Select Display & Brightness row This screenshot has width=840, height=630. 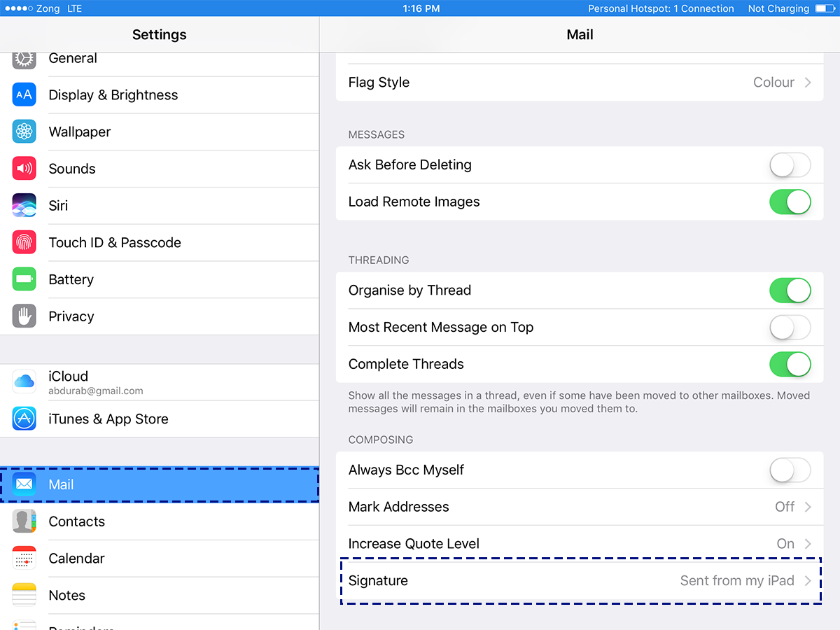click(x=160, y=95)
